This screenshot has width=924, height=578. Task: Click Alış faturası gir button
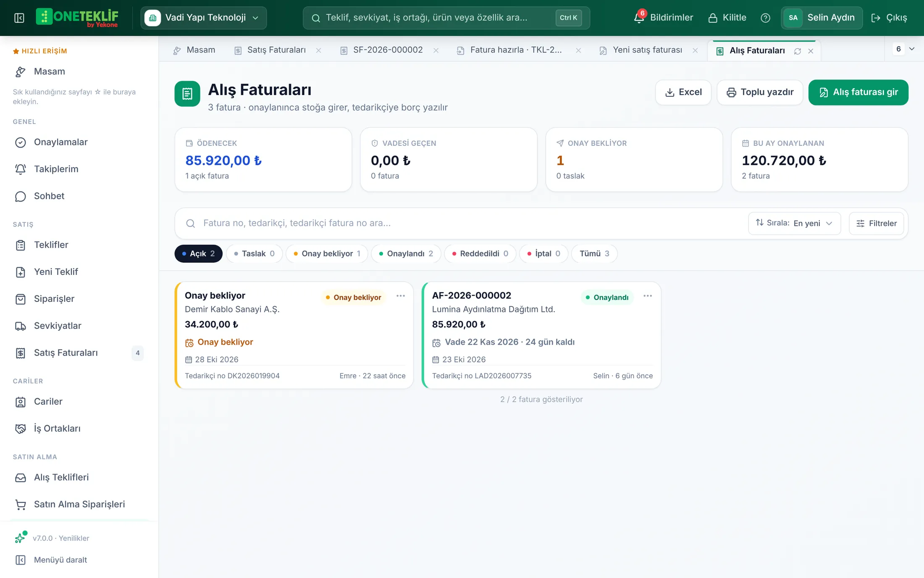(x=858, y=92)
